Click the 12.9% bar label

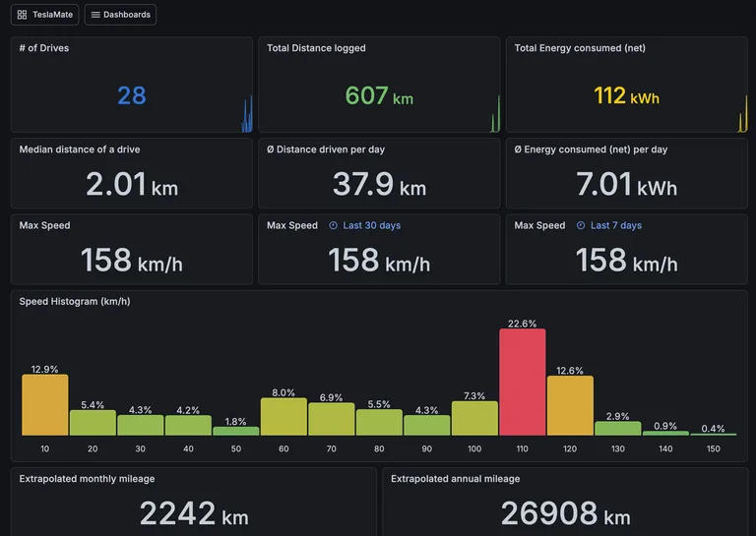[x=45, y=370]
